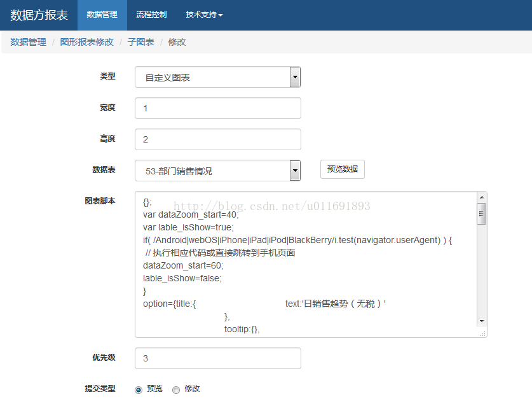Click the 修改 breadcrumb current page text

[x=177, y=42]
